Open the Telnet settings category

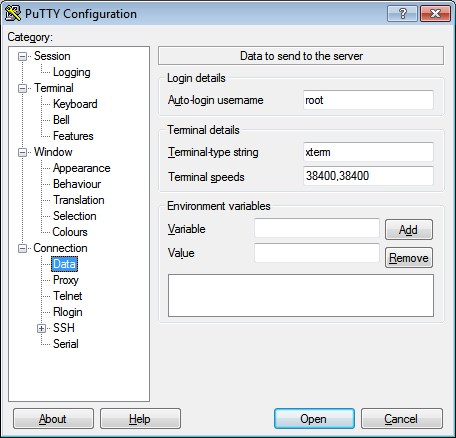point(67,296)
